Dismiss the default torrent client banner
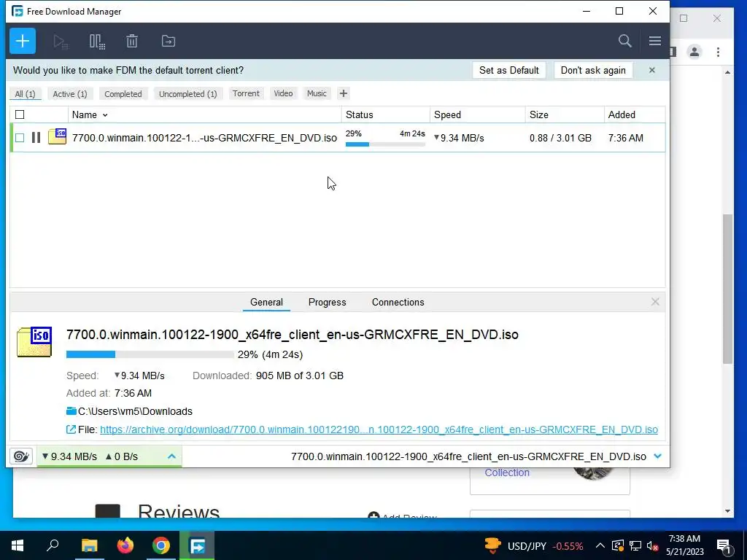747x560 pixels. pos(651,70)
